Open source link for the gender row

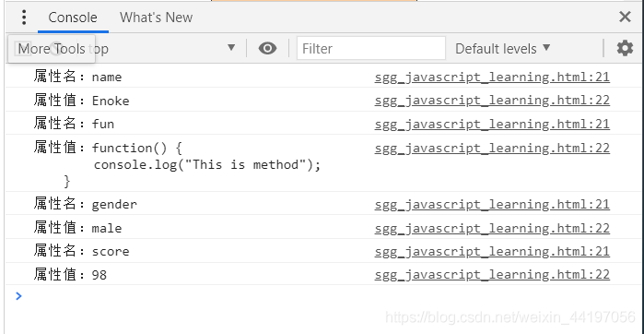tap(492, 205)
